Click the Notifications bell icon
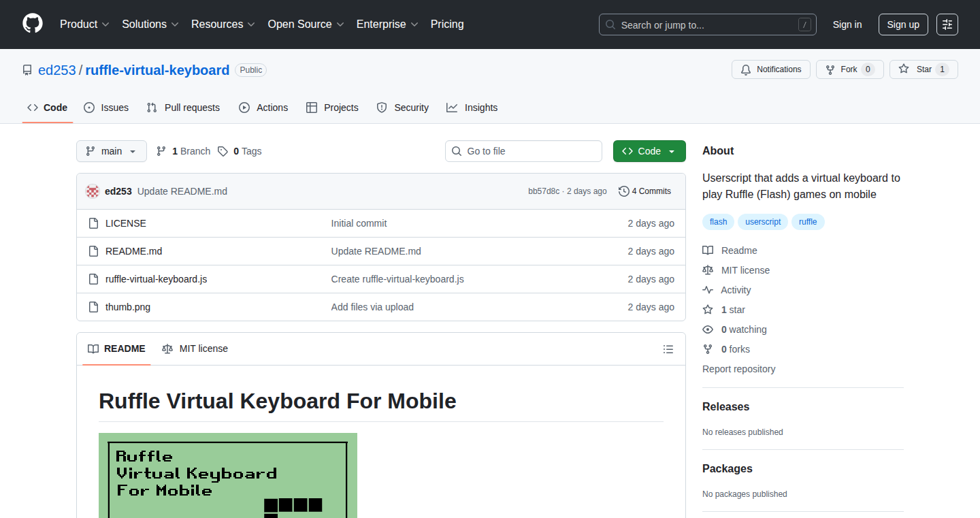 (746, 69)
